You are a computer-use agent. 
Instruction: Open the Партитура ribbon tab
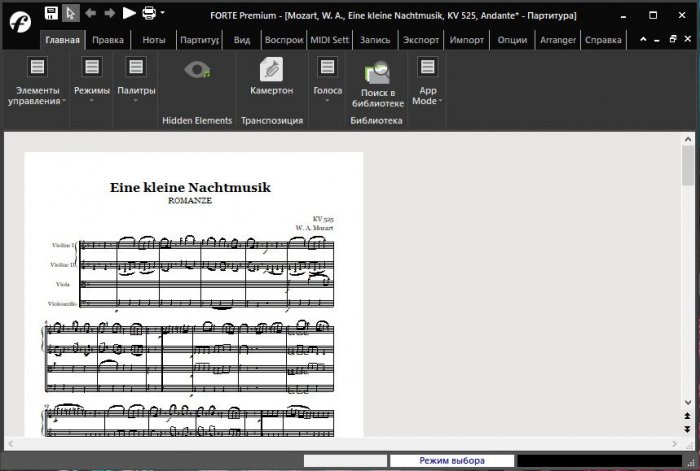200,40
